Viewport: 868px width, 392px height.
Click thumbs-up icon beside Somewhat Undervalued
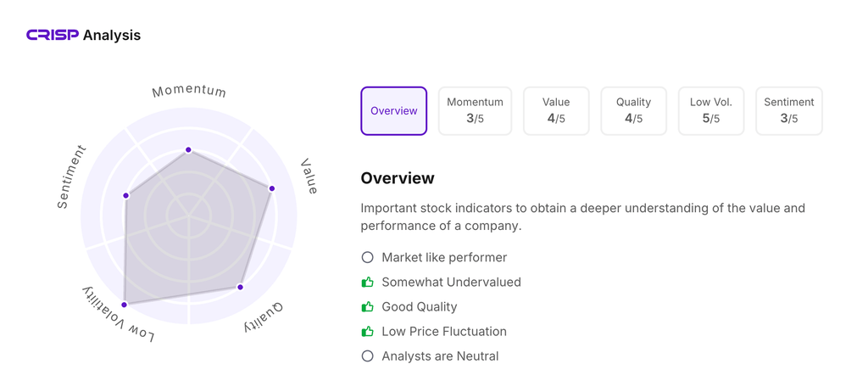tap(367, 282)
